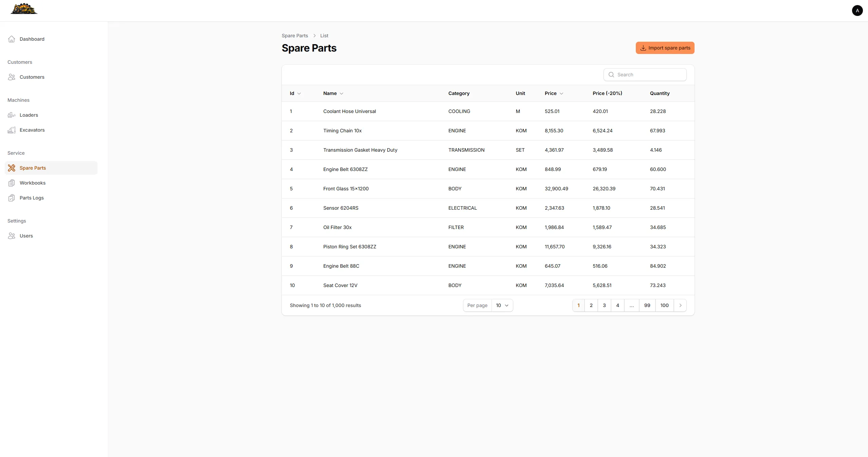Go to page 2
This screenshot has width=868, height=457.
pyautogui.click(x=591, y=305)
